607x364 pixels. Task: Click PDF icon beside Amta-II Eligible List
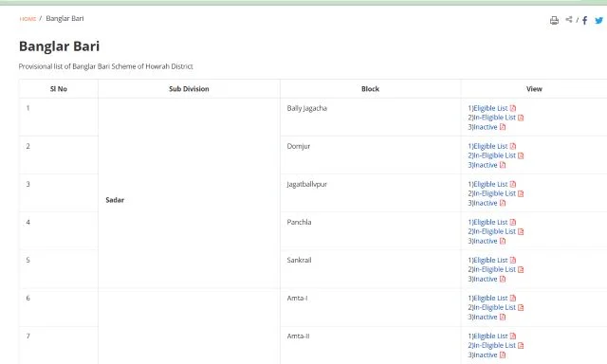513,336
